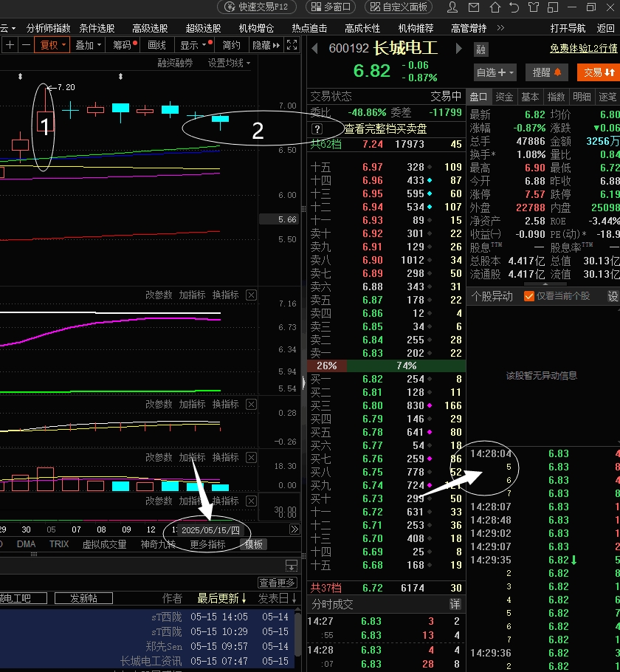Image resolution: width=620 pixels, height=672 pixels.
Task: Click the zoom-out minus icon on chart toolbar
Action: (26, 45)
